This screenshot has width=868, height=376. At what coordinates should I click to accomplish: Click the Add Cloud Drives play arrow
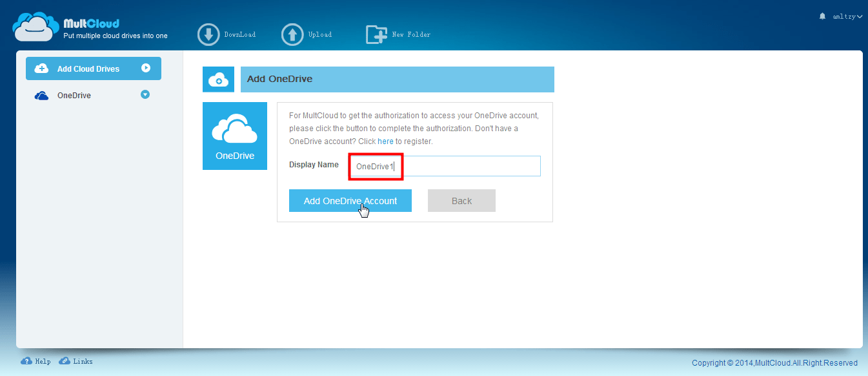[146, 68]
